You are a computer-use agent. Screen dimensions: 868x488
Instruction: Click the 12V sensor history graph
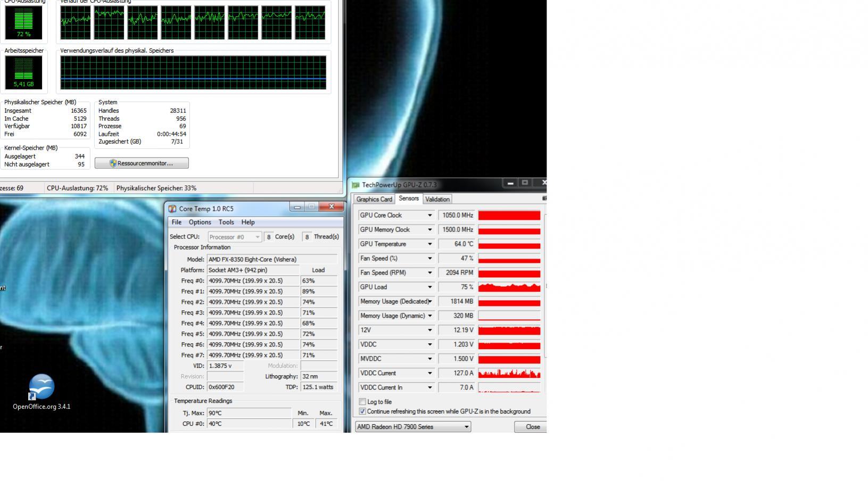[x=509, y=330]
